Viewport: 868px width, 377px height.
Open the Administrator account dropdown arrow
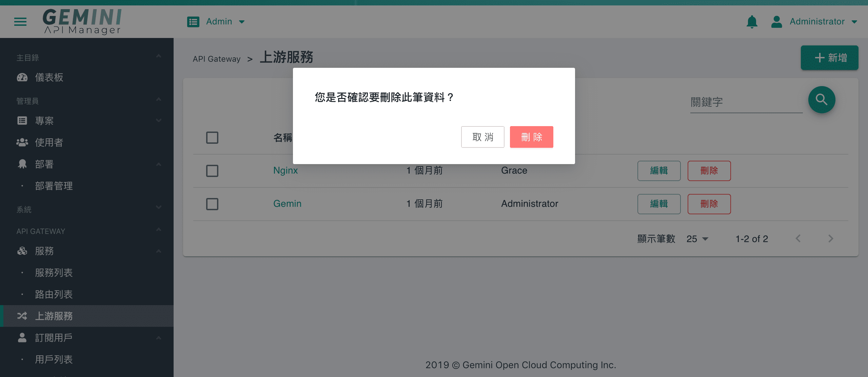click(x=854, y=22)
